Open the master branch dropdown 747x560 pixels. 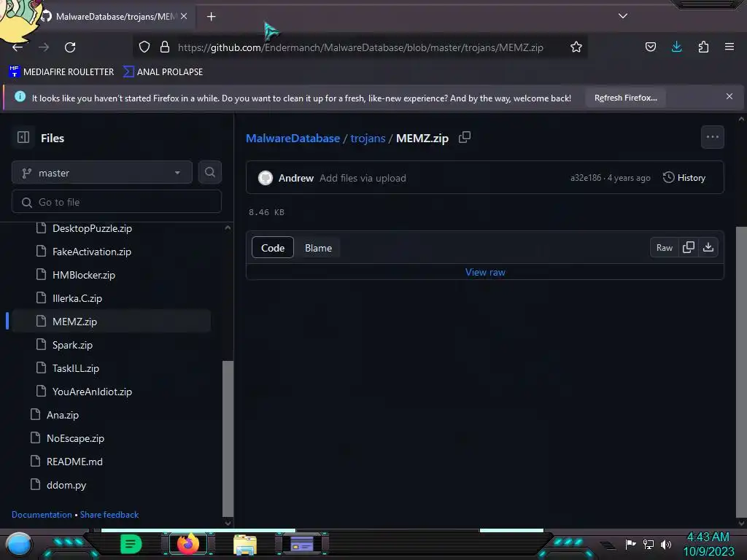[102, 172]
